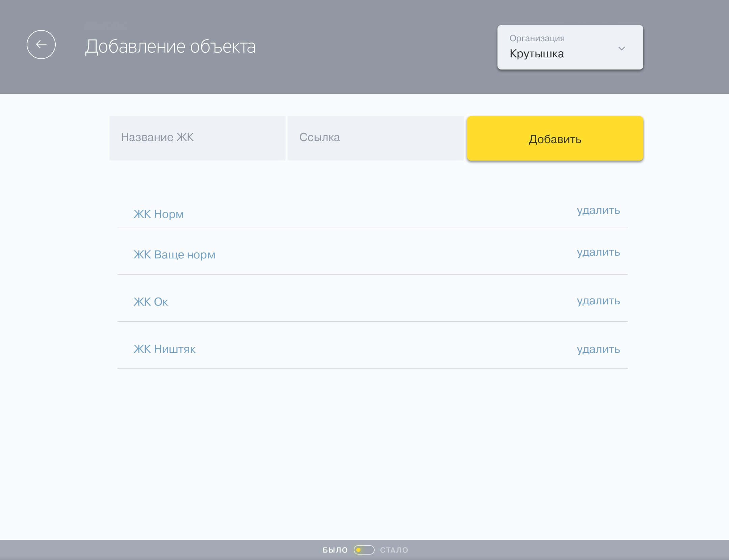Viewport: 729px width, 560px height.
Task: Click удалить for ЖК Ништяк
Action: point(598,349)
